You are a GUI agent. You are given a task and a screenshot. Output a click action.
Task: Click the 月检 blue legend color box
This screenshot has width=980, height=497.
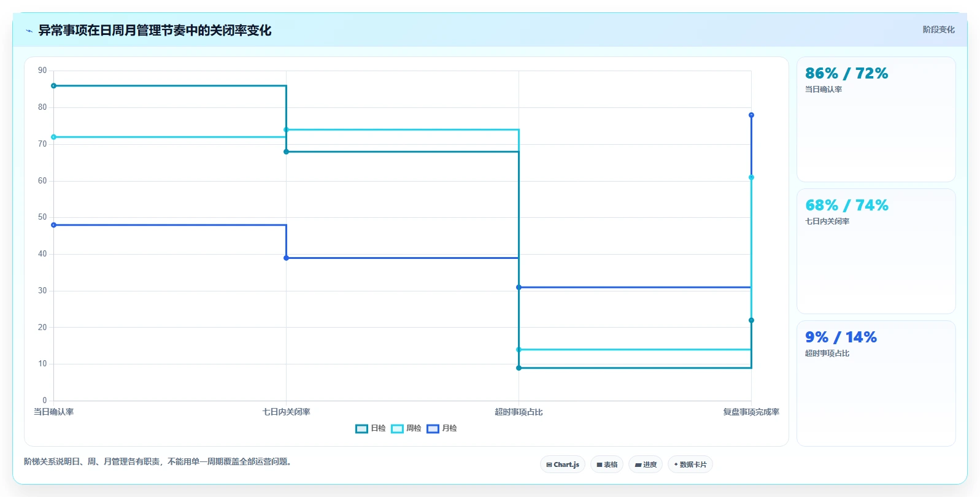click(x=433, y=428)
